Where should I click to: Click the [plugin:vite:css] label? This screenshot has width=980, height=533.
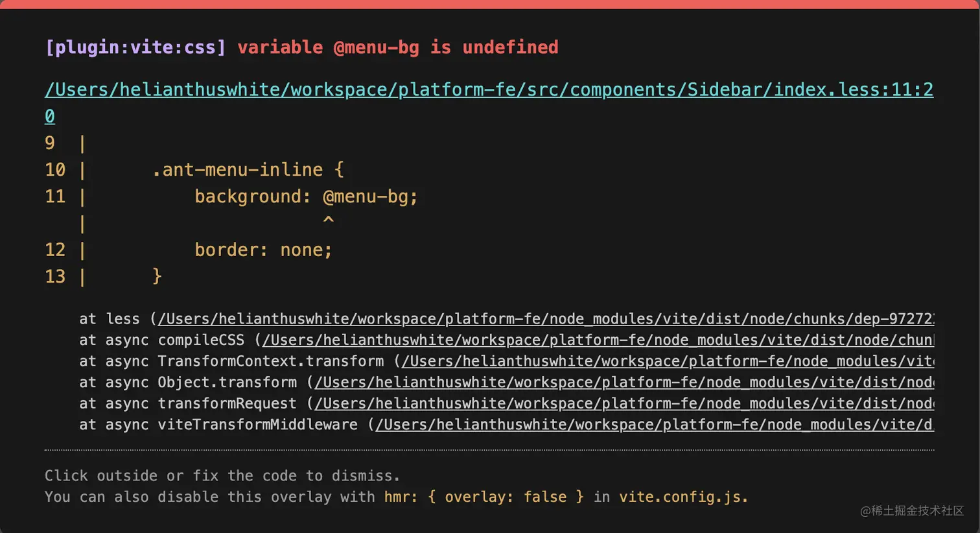point(135,47)
